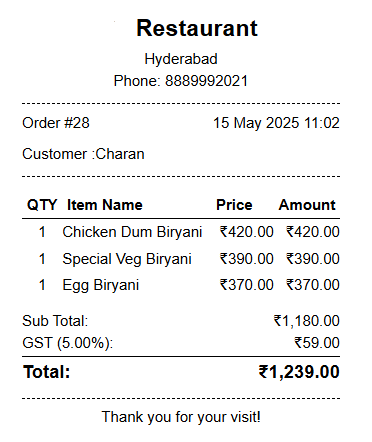Image resolution: width=372 pixels, height=442 pixels.
Task: Click the GST (5.00%) label
Action: (68, 343)
